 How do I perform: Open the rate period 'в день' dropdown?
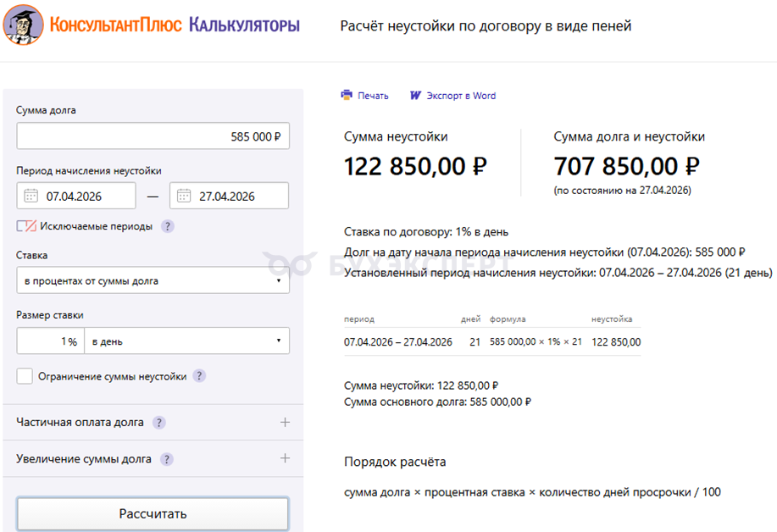pyautogui.click(x=186, y=341)
